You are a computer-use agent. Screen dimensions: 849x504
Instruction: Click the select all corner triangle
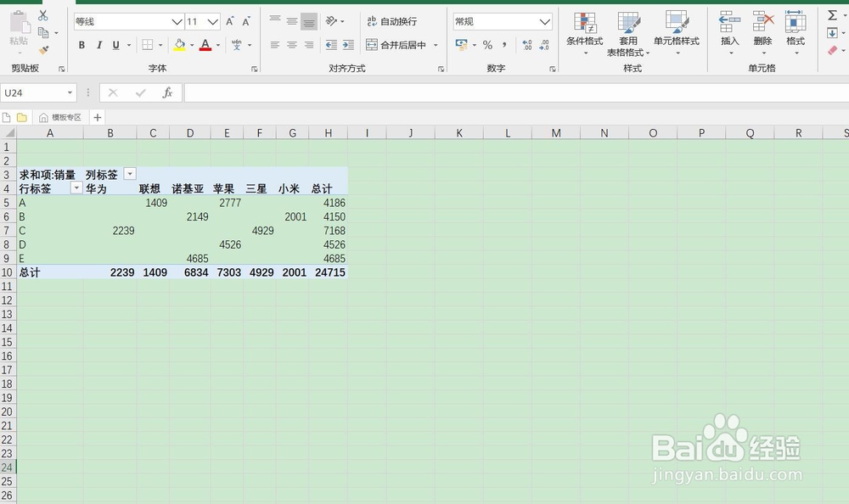coord(8,133)
